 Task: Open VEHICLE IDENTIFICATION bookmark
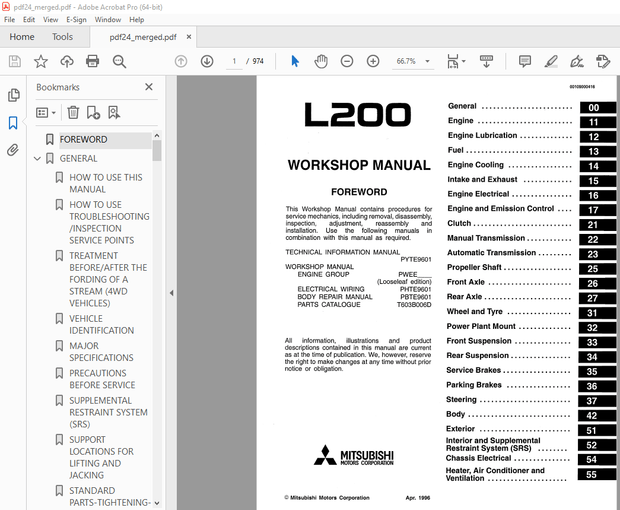(102, 325)
